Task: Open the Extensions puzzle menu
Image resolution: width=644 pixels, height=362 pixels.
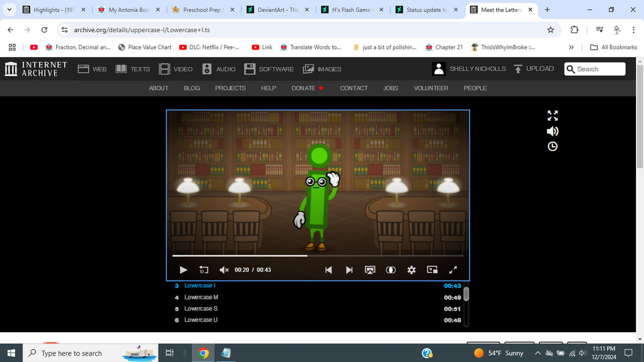Action: (x=575, y=30)
